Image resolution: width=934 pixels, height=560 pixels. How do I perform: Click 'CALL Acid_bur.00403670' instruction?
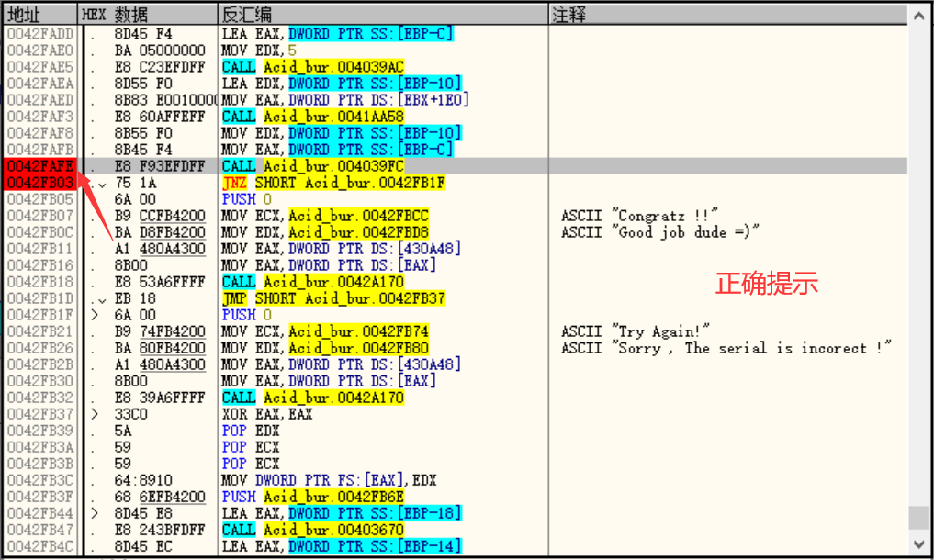(313, 530)
